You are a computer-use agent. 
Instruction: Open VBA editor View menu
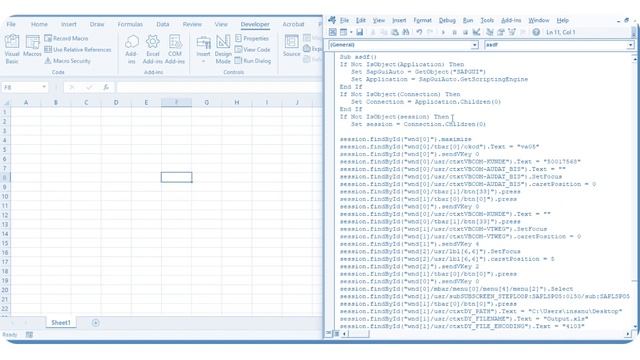coord(379,20)
